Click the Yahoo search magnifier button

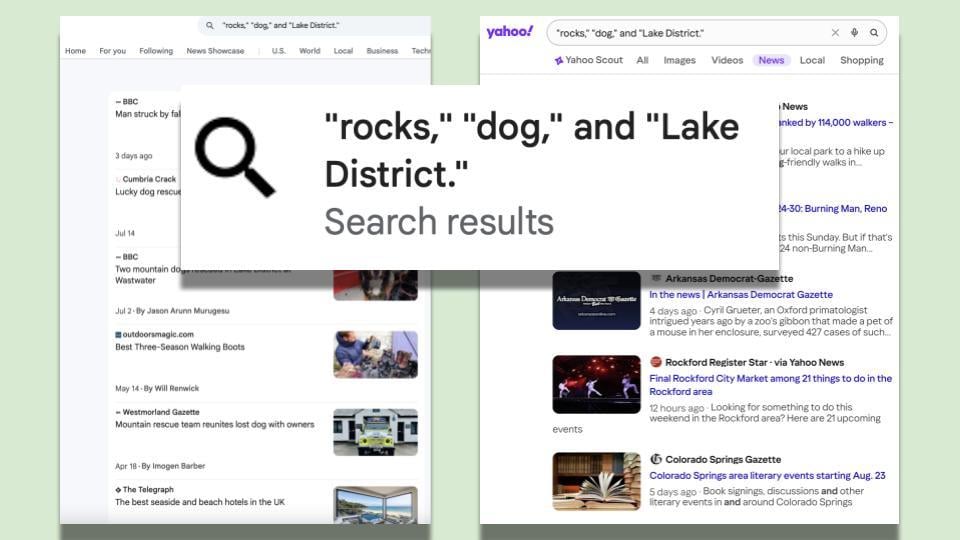click(874, 33)
